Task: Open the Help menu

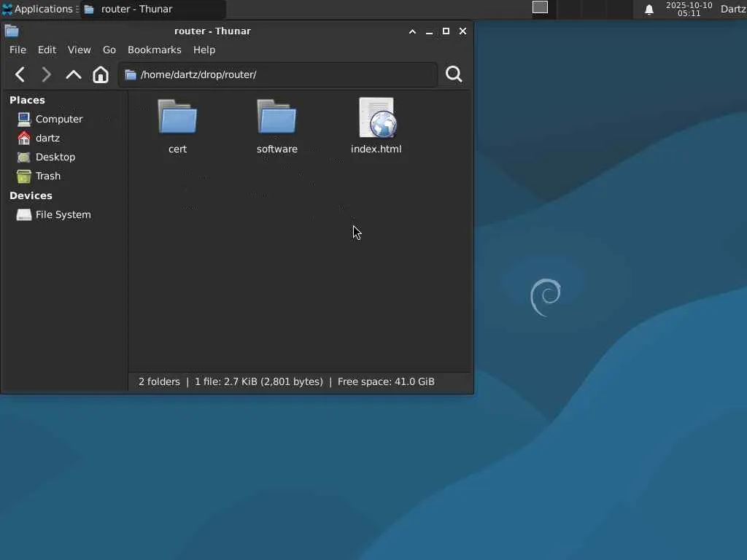Action: (204, 50)
